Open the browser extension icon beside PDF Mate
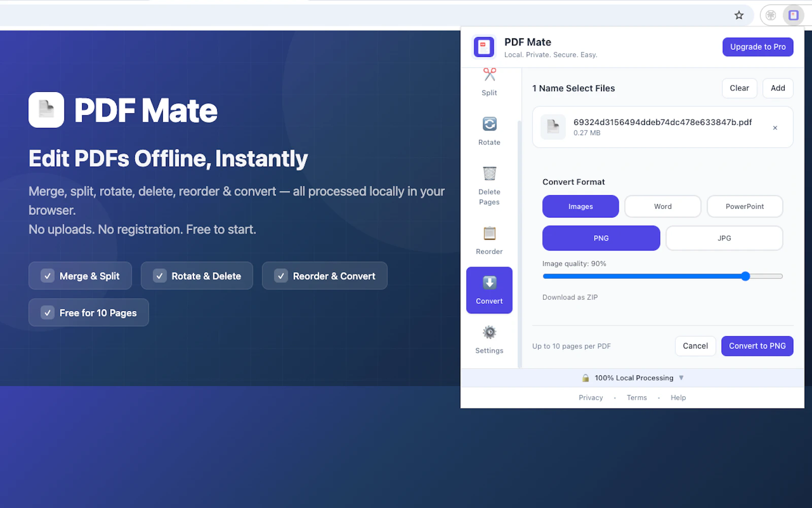812x508 pixels. click(771, 15)
